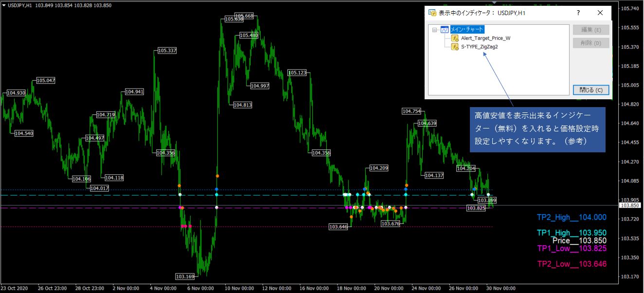Click the 104.209 price label
Viewport: 644px width, 293px height.
coord(379,168)
